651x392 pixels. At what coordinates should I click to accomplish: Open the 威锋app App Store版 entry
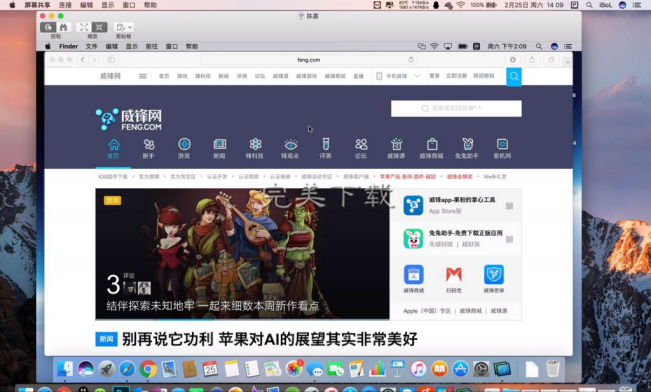pos(455,206)
